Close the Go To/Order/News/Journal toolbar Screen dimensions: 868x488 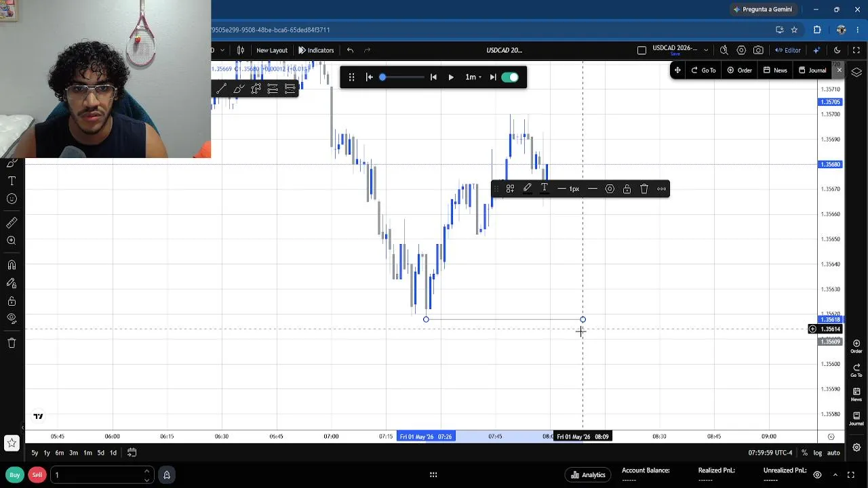click(839, 70)
